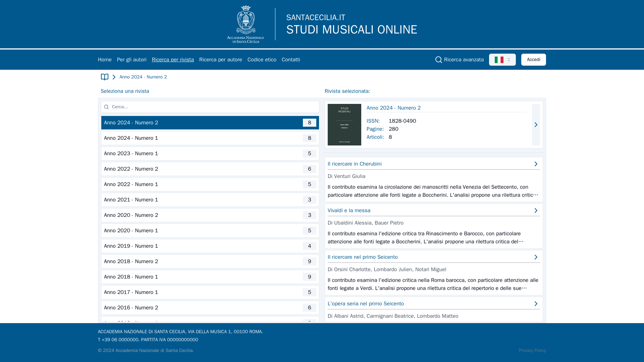This screenshot has width=644, height=362.
Task: Open the Privacy Policy link in footer
Action: tap(532, 351)
